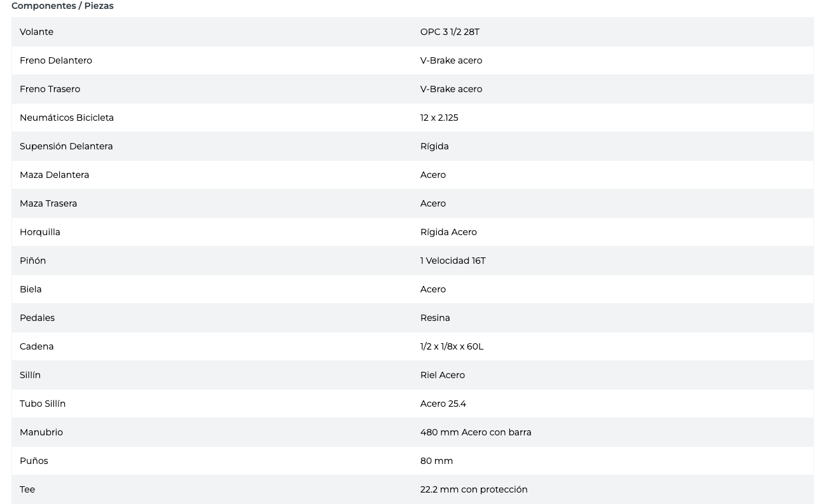Image resolution: width=828 pixels, height=504 pixels.
Task: Click the 'Componentes / Piezas' heading
Action: (x=62, y=6)
